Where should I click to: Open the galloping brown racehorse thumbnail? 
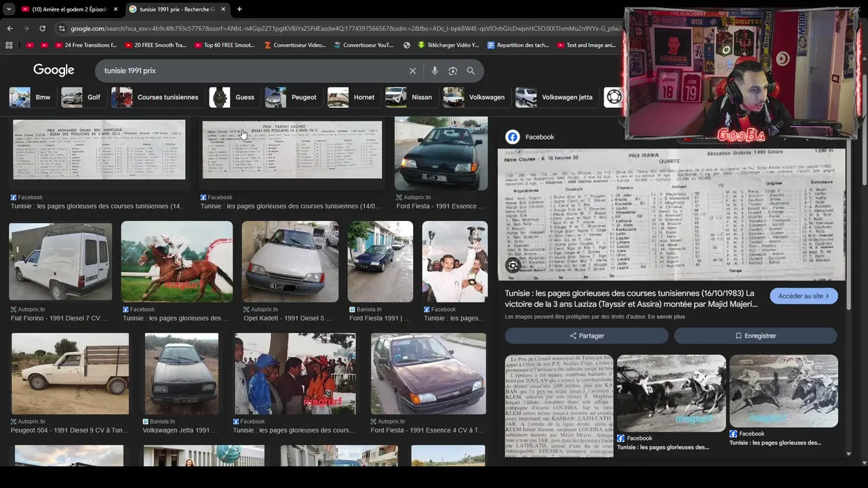coord(177,262)
